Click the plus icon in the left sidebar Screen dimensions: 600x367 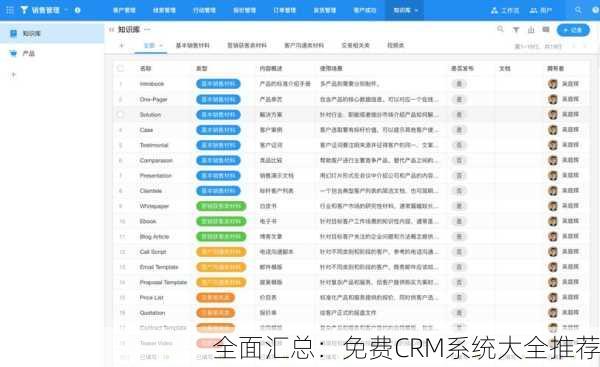(13, 75)
